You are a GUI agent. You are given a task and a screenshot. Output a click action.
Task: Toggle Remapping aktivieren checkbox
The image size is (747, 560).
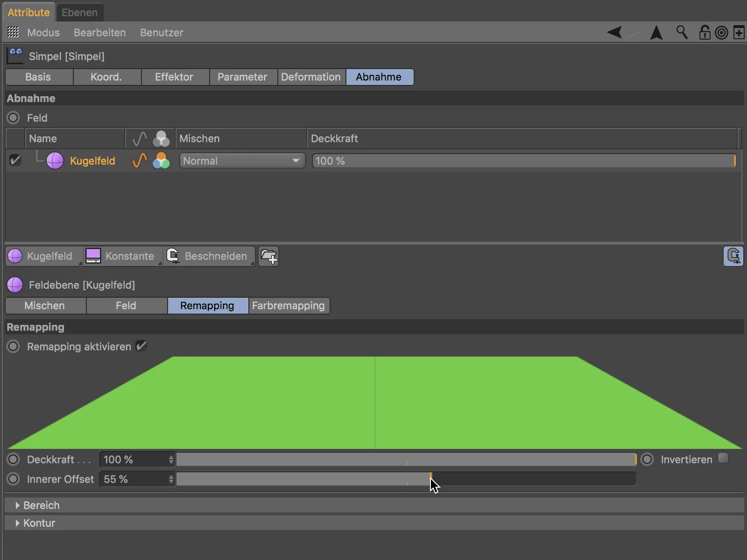point(141,346)
